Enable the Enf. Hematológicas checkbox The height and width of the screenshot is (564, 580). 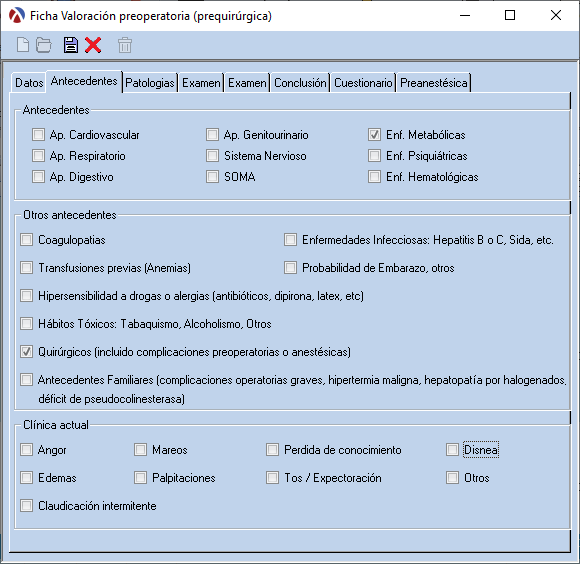[374, 177]
